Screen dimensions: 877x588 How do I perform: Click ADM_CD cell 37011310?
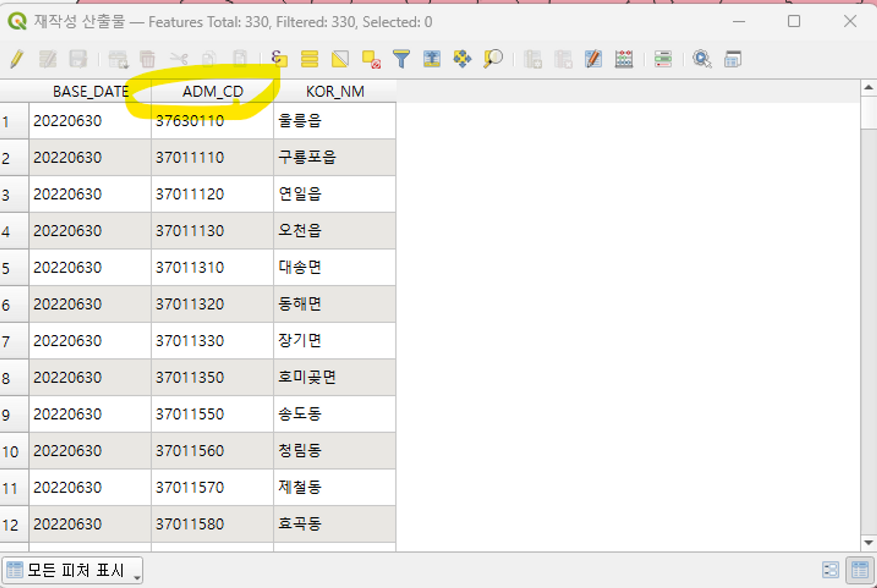click(212, 268)
